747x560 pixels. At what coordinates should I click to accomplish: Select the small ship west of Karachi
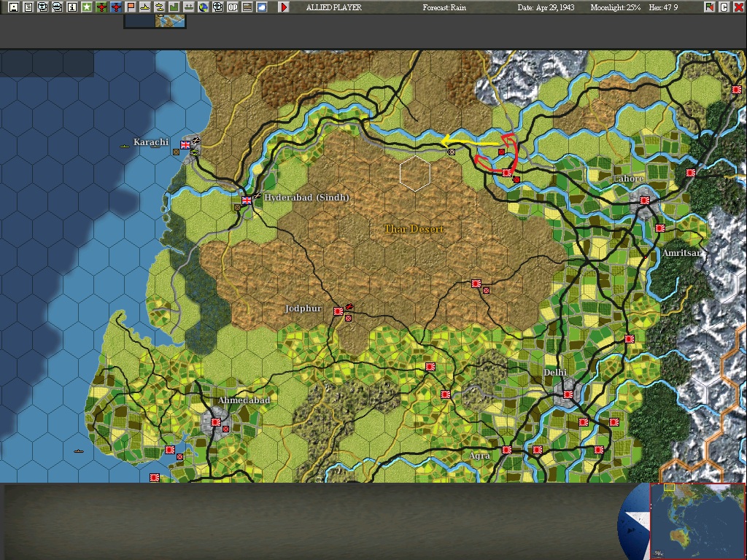click(124, 146)
